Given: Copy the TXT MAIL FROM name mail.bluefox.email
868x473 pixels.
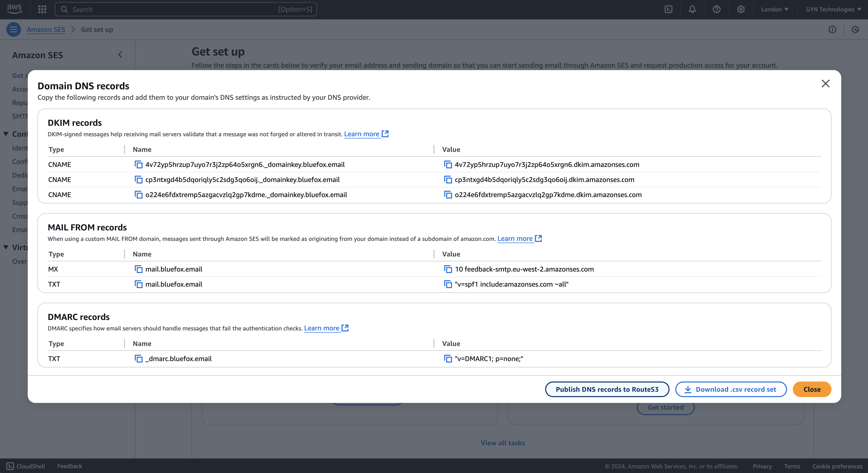Looking at the screenshot, I should (138, 284).
